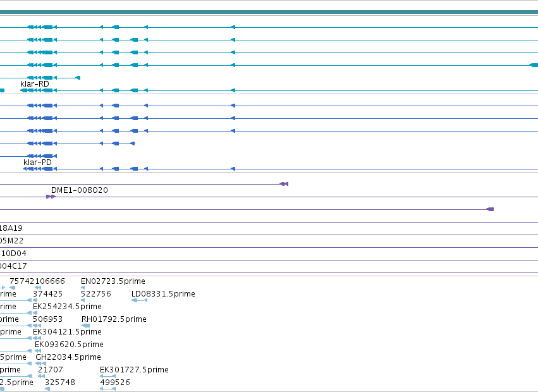
Task: Click the feature glyph under 499526
Action: pos(107,389)
